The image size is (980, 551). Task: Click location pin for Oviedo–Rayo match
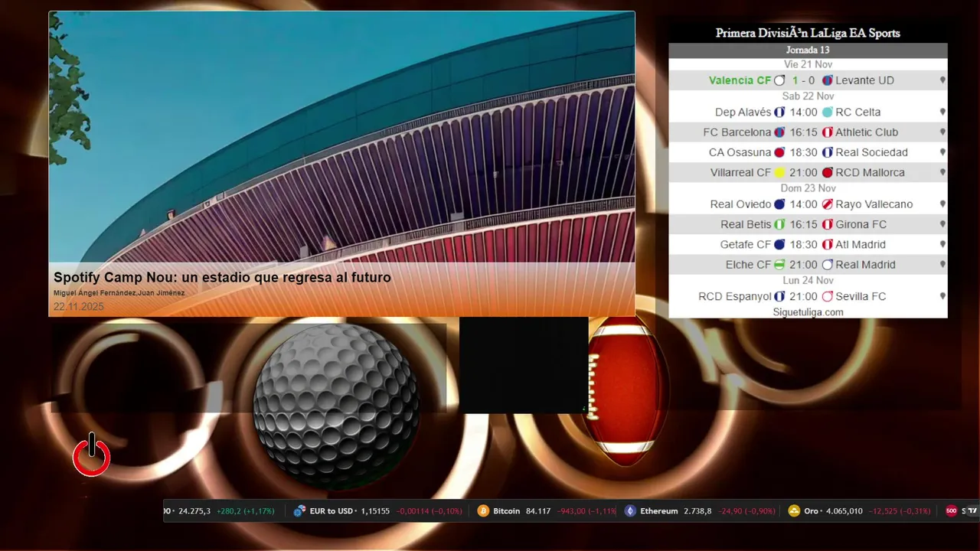(942, 204)
